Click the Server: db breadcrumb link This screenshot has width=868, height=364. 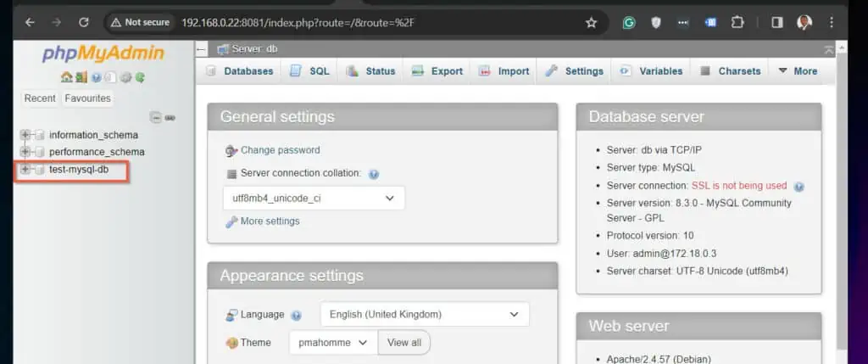click(x=254, y=49)
